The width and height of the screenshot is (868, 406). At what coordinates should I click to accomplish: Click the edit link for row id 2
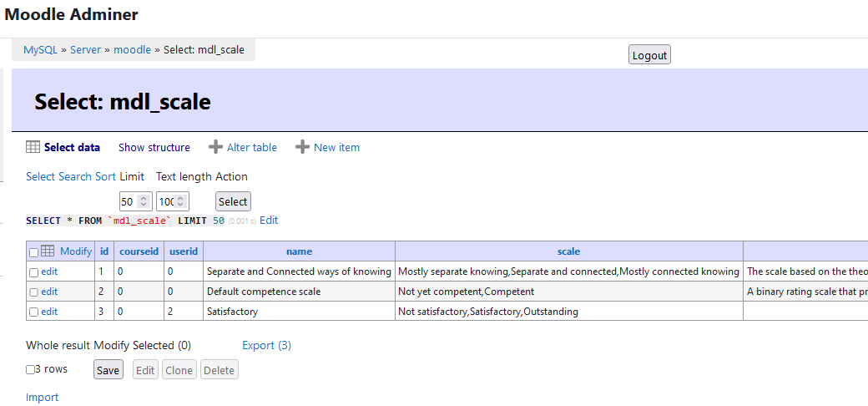coord(49,292)
